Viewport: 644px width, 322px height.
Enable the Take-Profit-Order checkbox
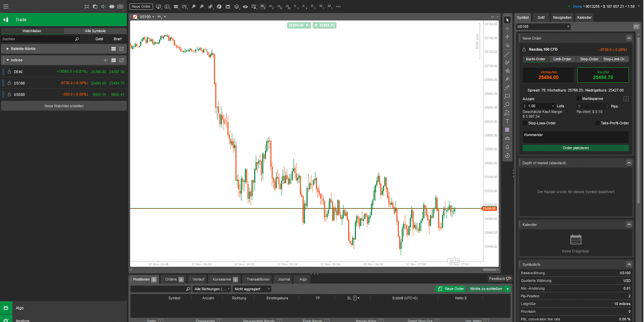click(x=598, y=123)
